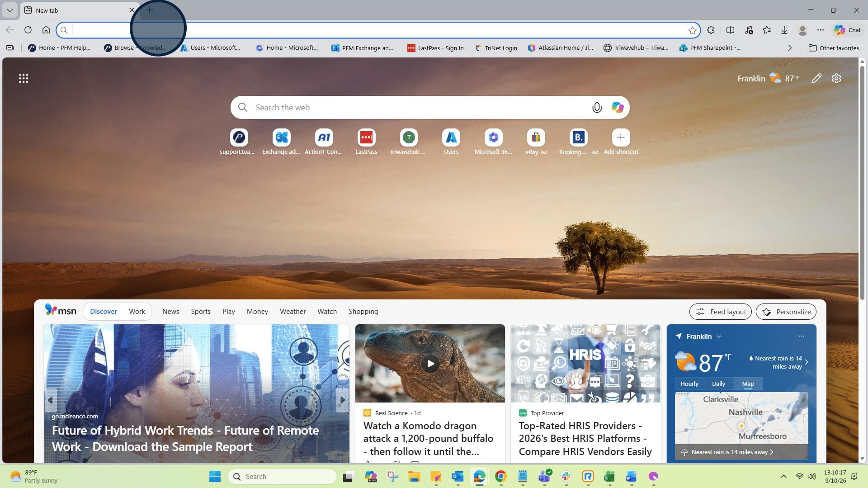Open Settings and more ellipsis menu
Viewport: 868px width, 488px height.
821,30
